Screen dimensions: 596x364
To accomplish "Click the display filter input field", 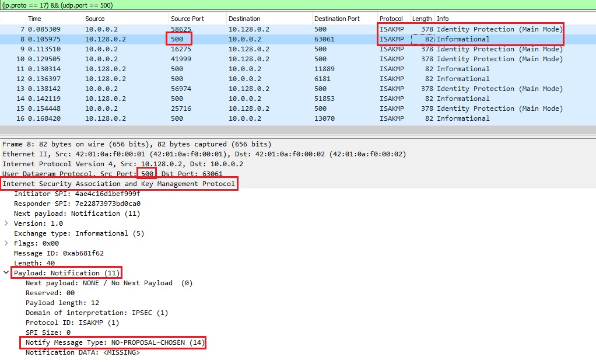I will [298, 5].
